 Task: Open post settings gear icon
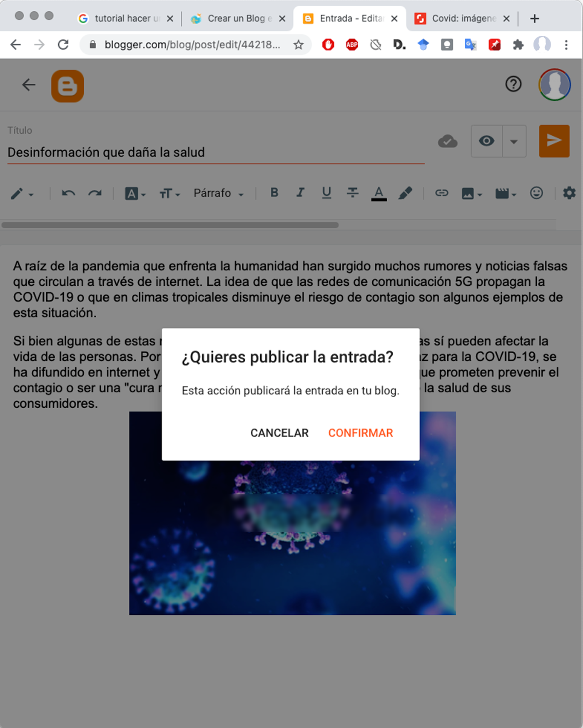click(569, 193)
